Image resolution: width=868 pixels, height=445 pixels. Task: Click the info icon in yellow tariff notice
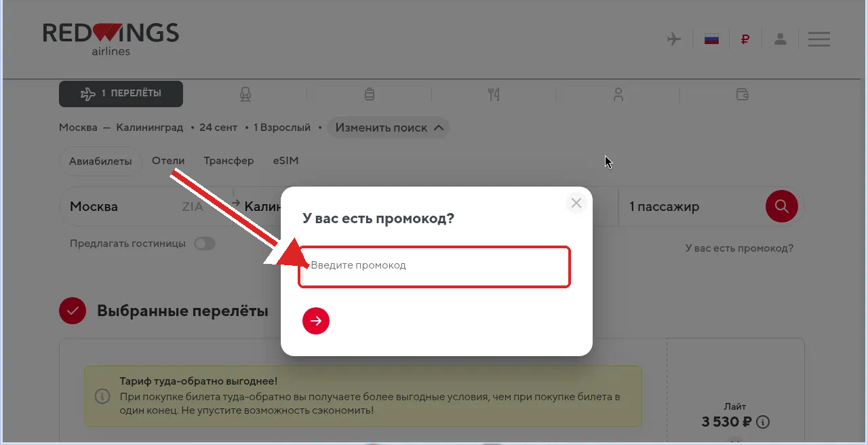point(102,396)
